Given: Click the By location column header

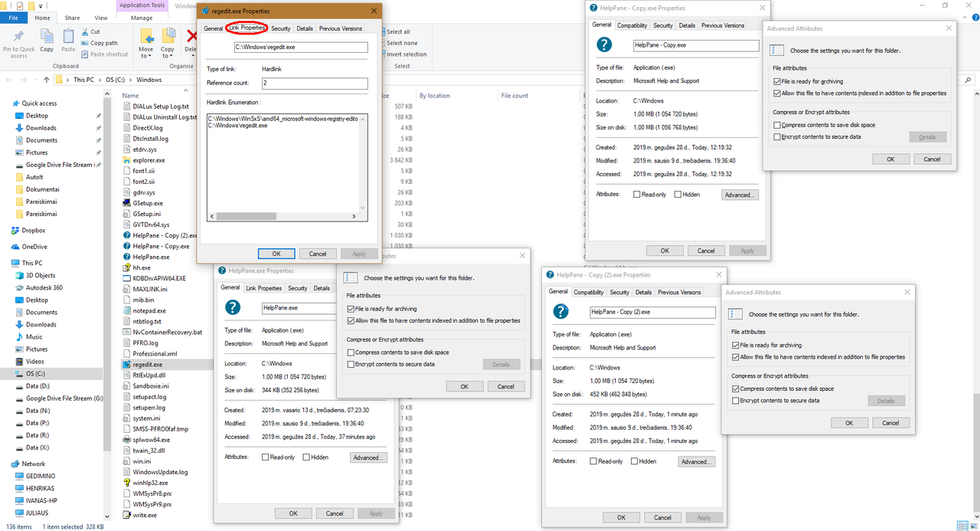Looking at the screenshot, I should [x=434, y=96].
